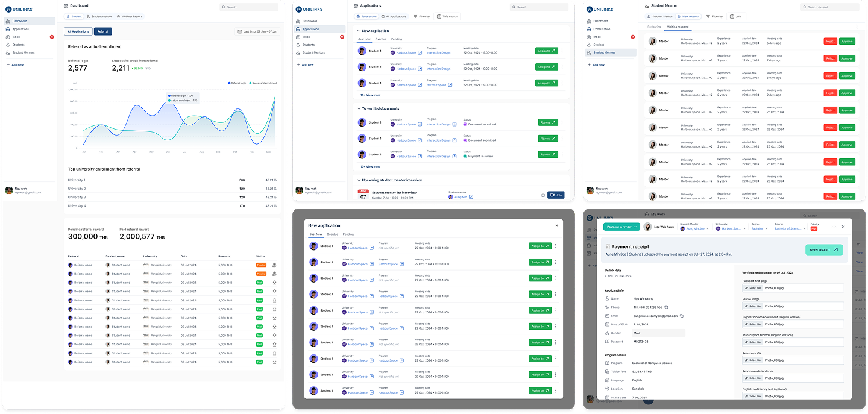This screenshot has height=414, width=868.
Task: Select the Student mentor pill on Dashboard
Action: 99,17
